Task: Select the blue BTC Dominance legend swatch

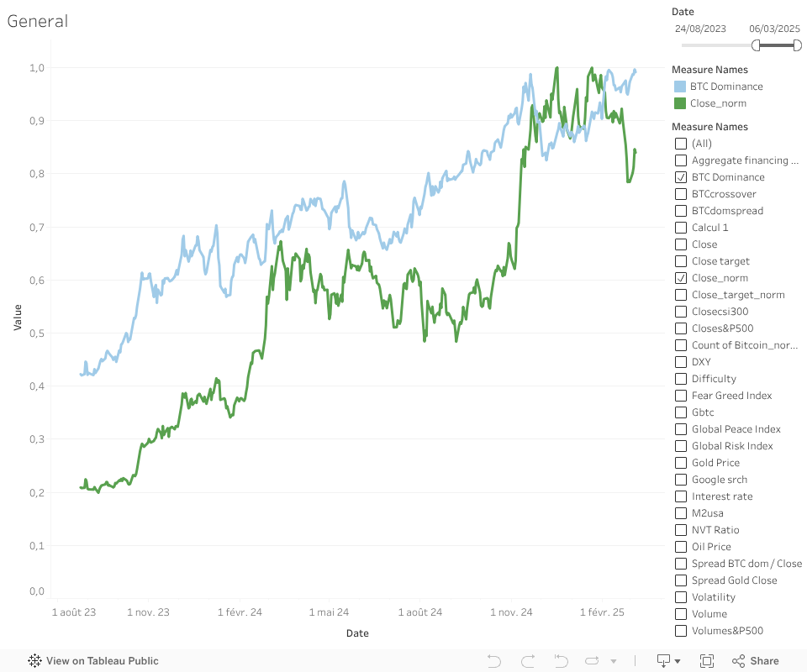Action: (x=680, y=87)
